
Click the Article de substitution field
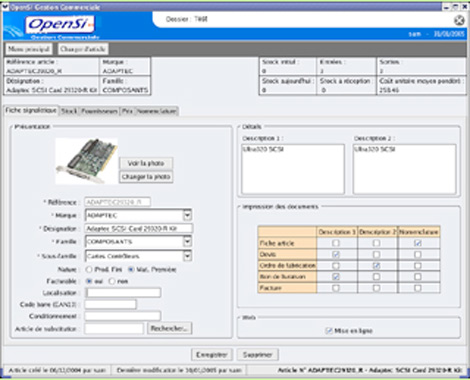pos(114,329)
